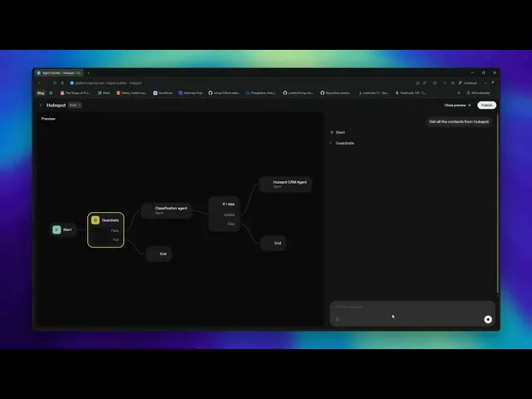532x399 pixels.
Task: Click the chat panel vertical scrollbar
Action: [x=497, y=204]
